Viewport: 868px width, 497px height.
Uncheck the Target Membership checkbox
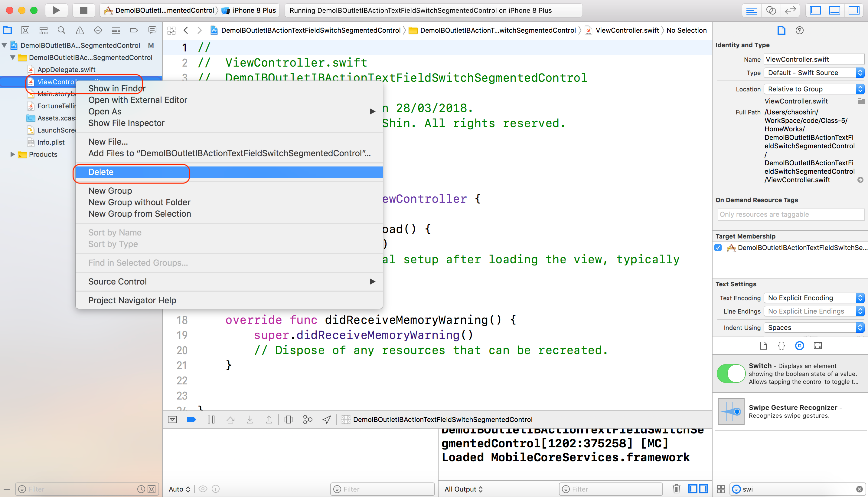[718, 248]
